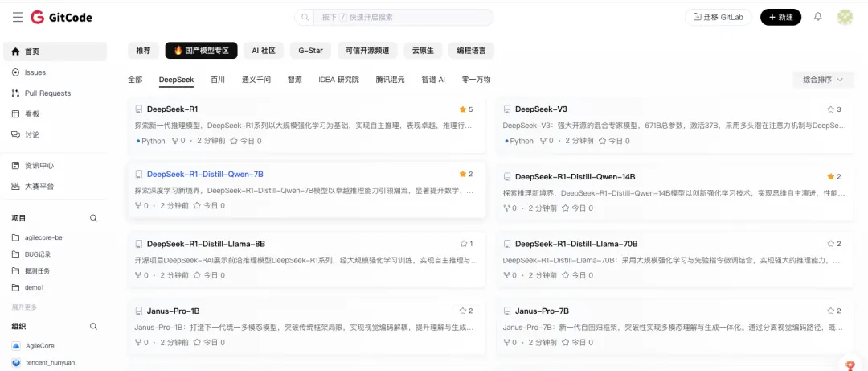Open the DeepSeek-R1-Distill-Qwen-7B link

pos(205,174)
